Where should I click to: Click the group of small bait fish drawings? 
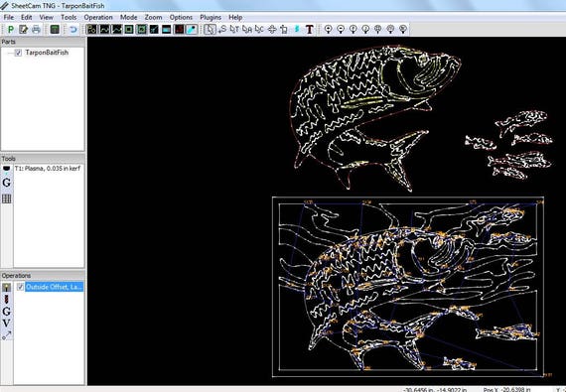pos(509,145)
